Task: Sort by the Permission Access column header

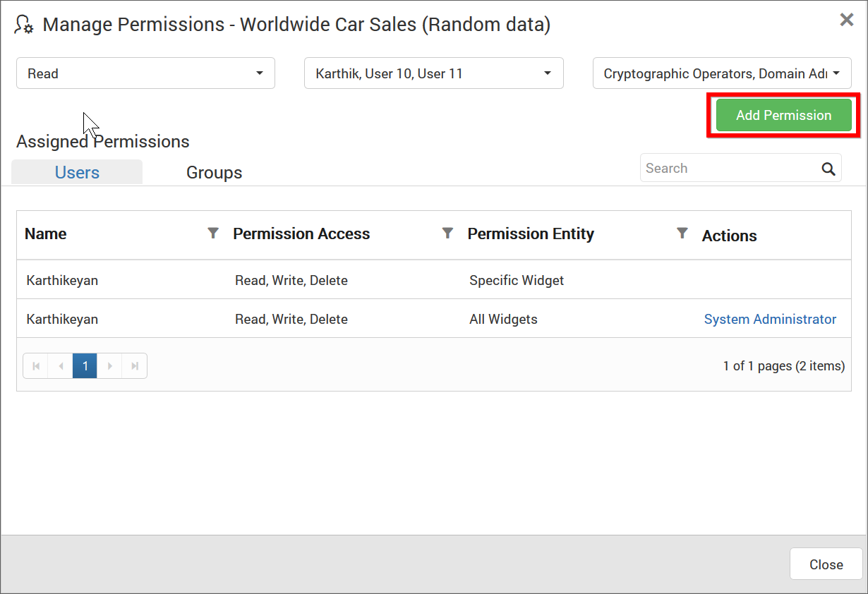Action: [x=301, y=234]
